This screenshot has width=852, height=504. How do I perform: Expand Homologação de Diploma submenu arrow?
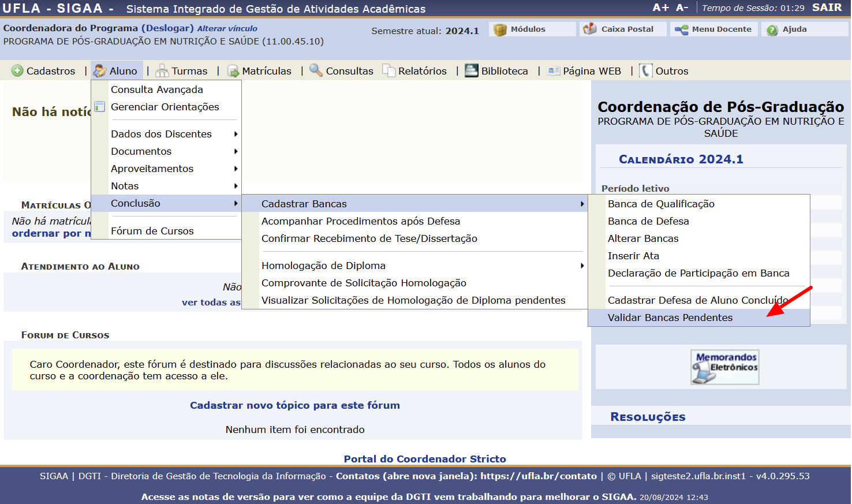tap(582, 266)
